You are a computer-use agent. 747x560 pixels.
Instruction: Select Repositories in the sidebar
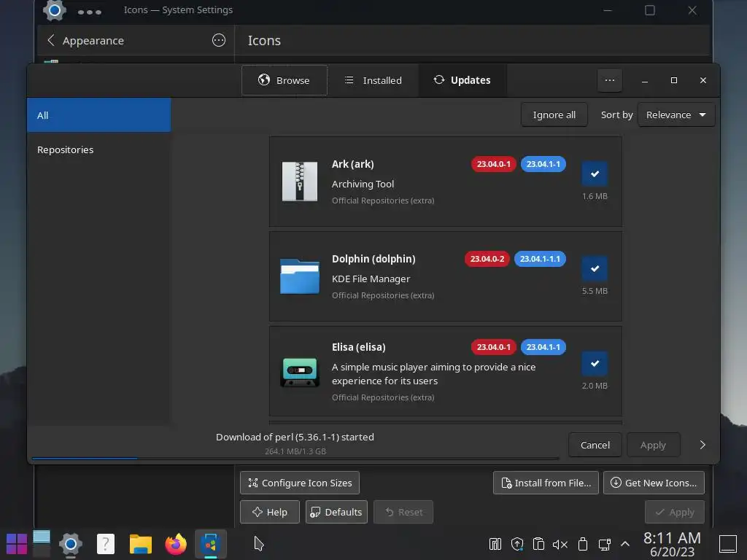pos(98,149)
